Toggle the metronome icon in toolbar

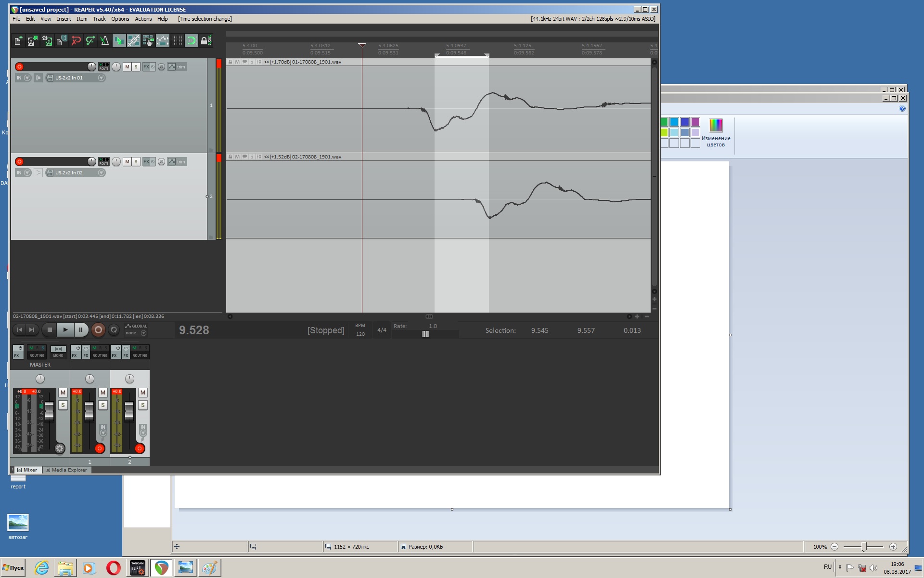pyautogui.click(x=104, y=41)
